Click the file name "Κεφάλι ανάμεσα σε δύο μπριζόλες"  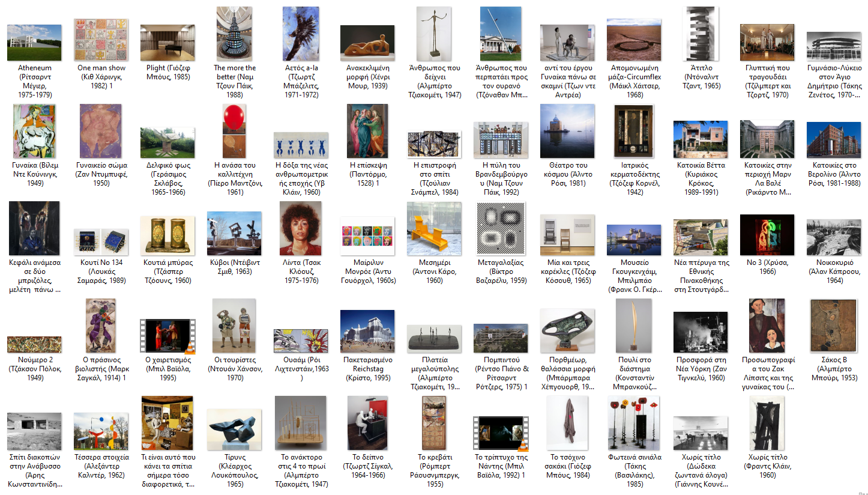coord(34,276)
